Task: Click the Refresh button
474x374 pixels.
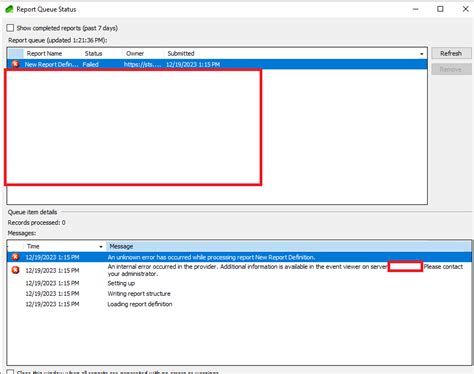Action: pos(451,53)
